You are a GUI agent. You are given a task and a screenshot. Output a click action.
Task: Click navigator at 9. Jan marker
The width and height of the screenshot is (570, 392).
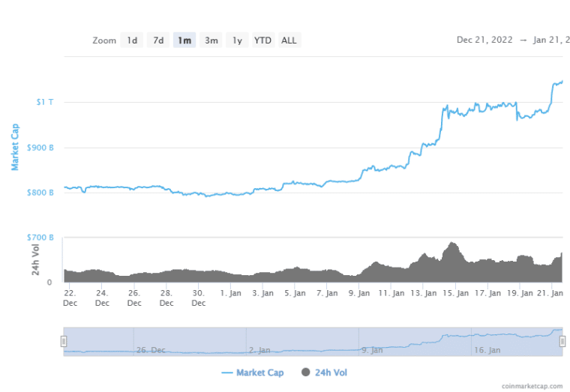[370, 349]
